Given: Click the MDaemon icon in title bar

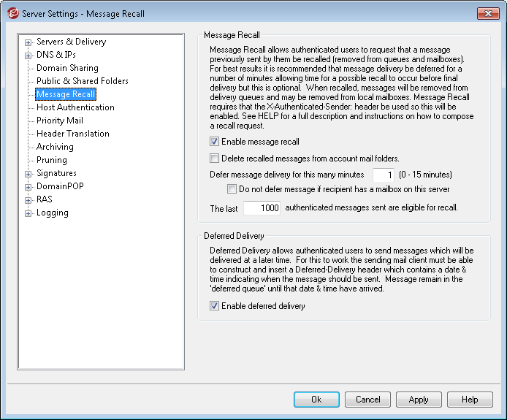Looking at the screenshot, I should (12, 14).
